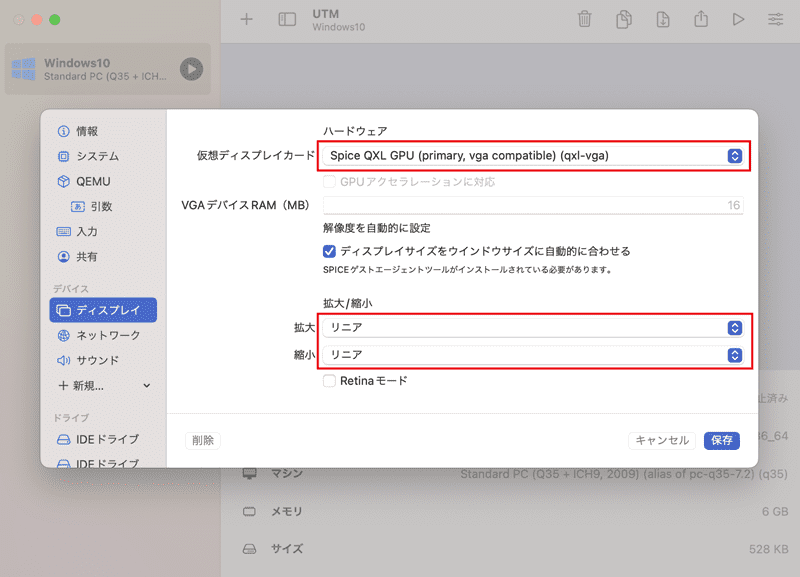The height and width of the screenshot is (577, 800).
Task: Toggle auto display size to window checkbox
Action: (329, 251)
